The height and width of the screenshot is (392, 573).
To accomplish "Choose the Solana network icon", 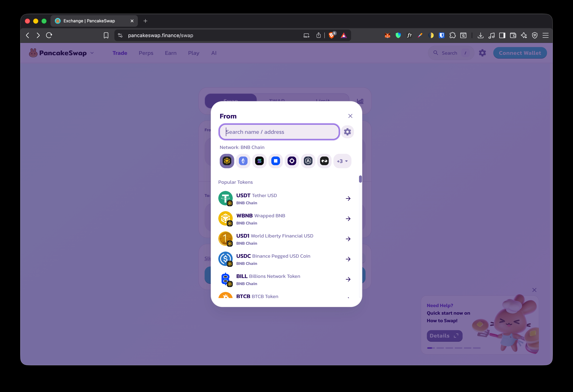I will 259,161.
